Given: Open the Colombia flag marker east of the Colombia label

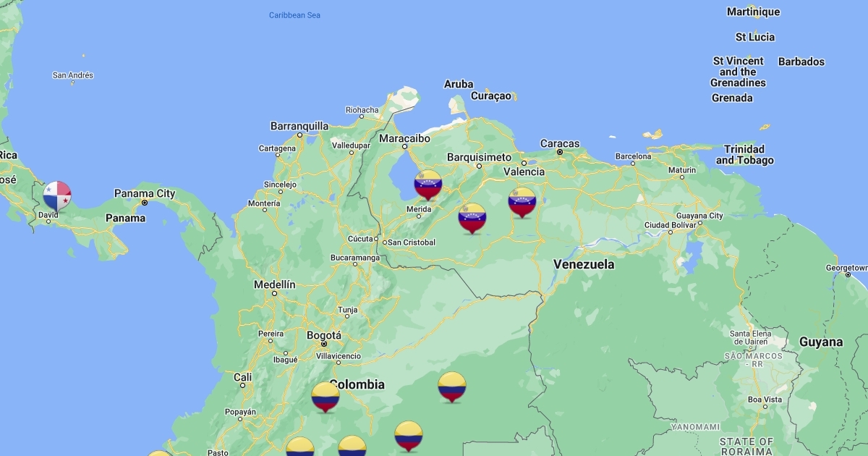Looking at the screenshot, I should pos(452,386).
